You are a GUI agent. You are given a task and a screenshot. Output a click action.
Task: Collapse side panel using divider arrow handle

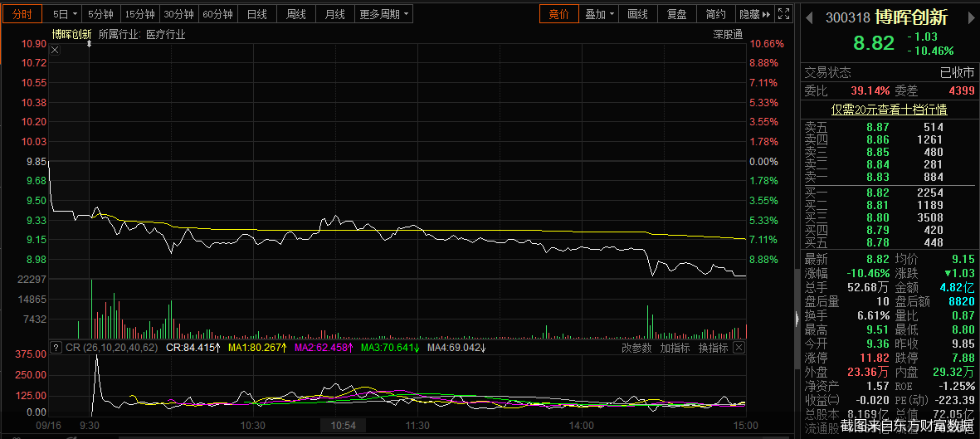click(x=797, y=319)
